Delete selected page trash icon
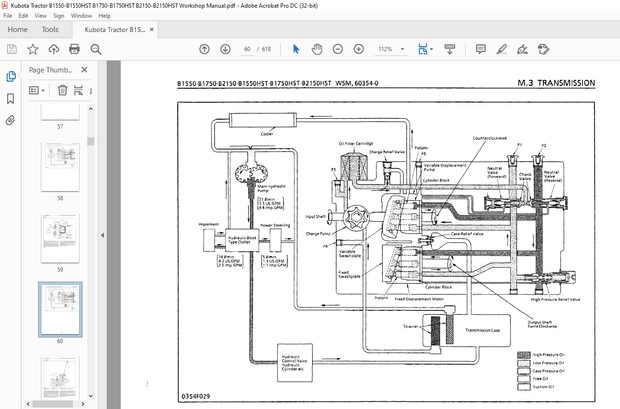 (62, 90)
